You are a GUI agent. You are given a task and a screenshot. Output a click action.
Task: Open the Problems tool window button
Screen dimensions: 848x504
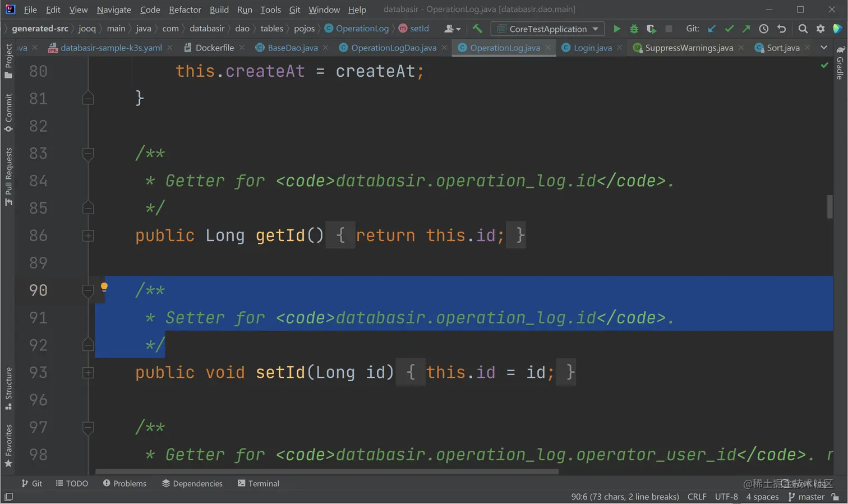125,483
